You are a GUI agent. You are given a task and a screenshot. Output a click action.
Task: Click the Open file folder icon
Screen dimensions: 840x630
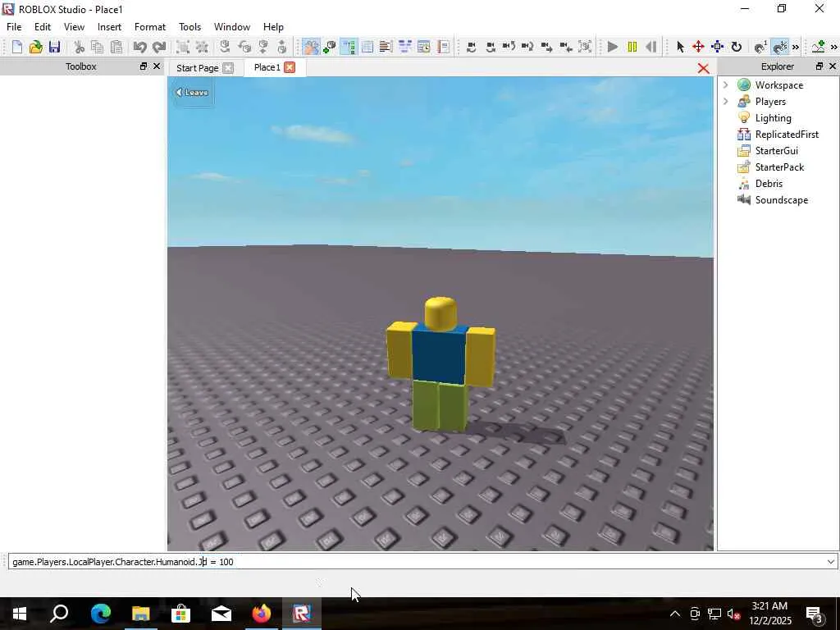35,47
